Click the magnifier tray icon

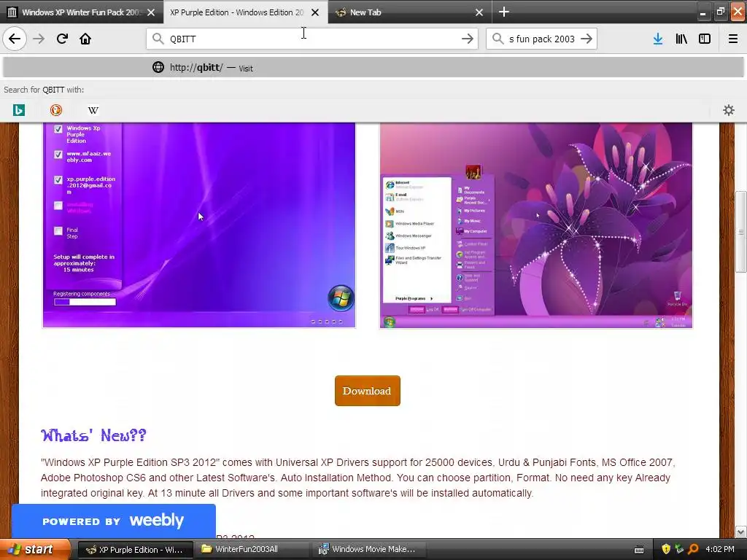point(693,549)
